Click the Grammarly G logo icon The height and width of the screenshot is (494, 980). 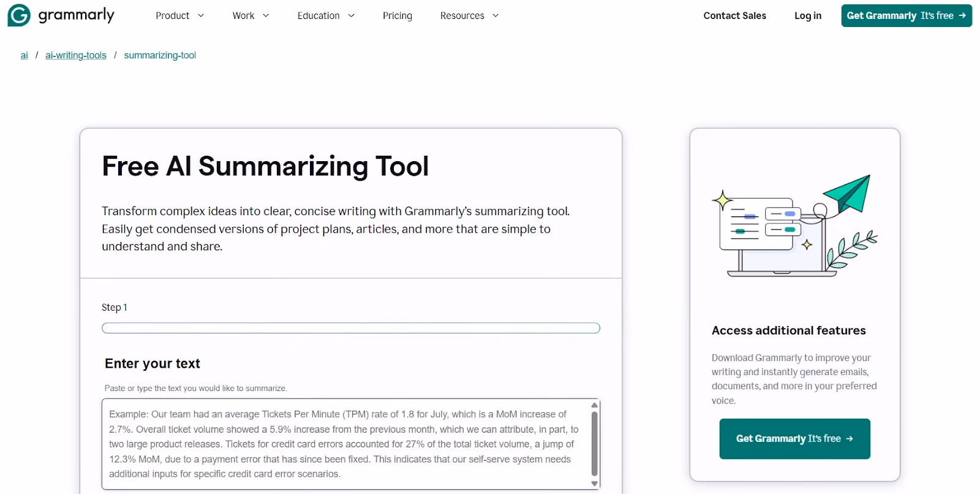(x=19, y=15)
